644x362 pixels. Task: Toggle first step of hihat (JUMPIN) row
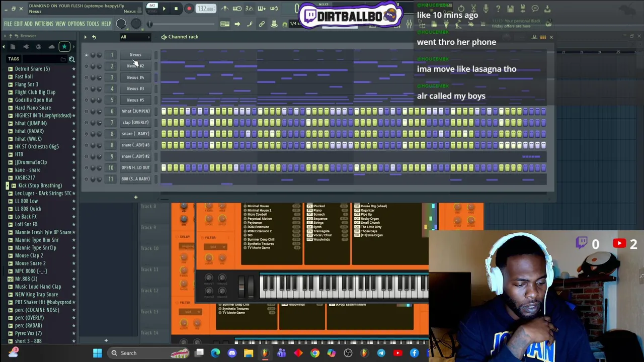click(x=164, y=111)
